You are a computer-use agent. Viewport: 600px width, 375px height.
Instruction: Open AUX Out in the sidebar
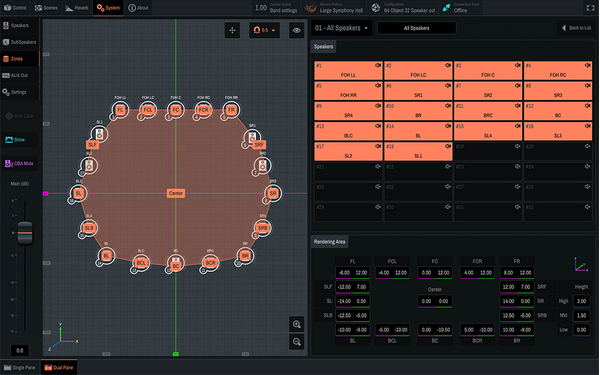coord(20,75)
